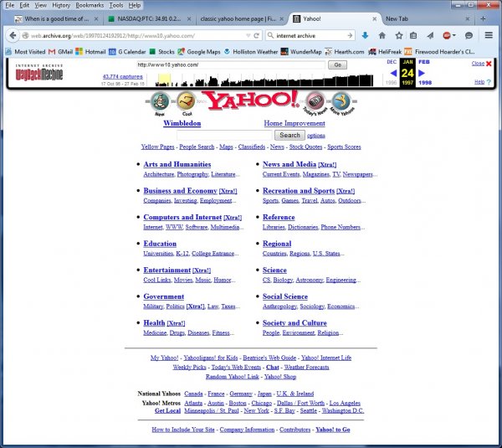Open Computers and Internet category
Viewport: 502px width, 448px height.
tap(182, 217)
